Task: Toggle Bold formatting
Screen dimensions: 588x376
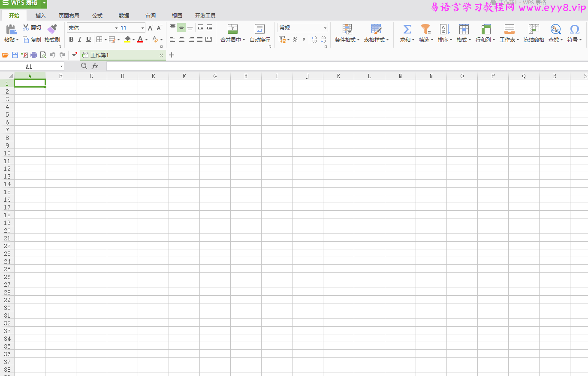Action: click(71, 39)
